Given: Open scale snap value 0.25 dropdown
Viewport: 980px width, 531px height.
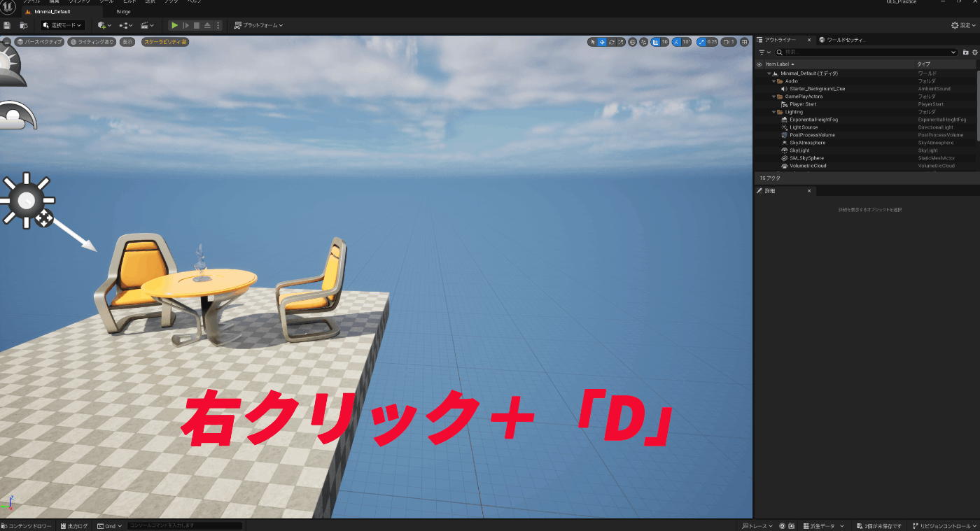Looking at the screenshot, I should point(712,42).
